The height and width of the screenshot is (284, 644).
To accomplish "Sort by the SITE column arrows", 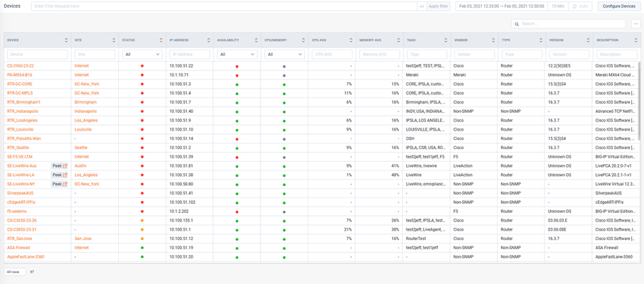I will point(114,40).
